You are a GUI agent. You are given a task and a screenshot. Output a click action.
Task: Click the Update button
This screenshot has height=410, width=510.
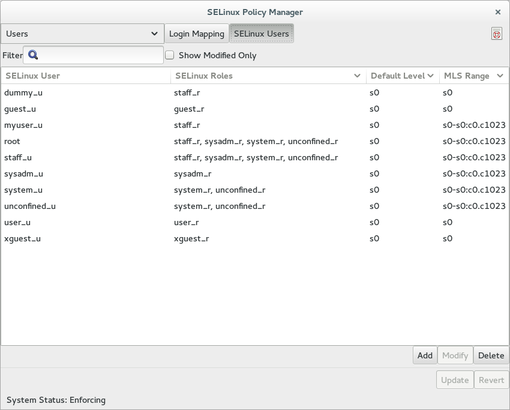455,380
